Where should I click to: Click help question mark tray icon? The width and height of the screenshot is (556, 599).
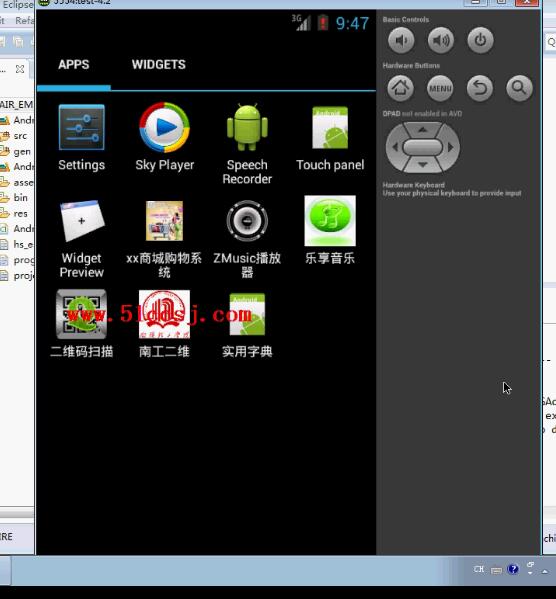click(513, 569)
